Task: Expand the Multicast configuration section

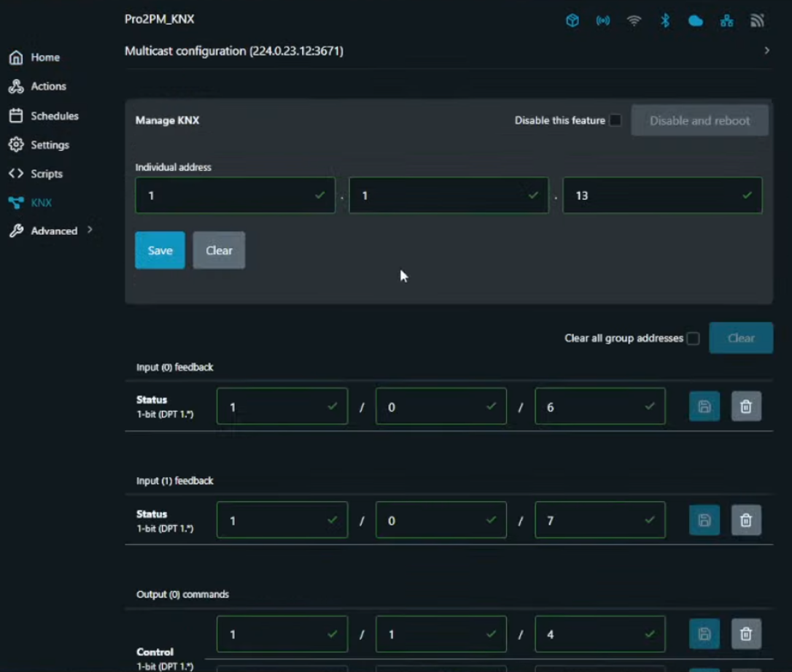Action: tap(766, 51)
